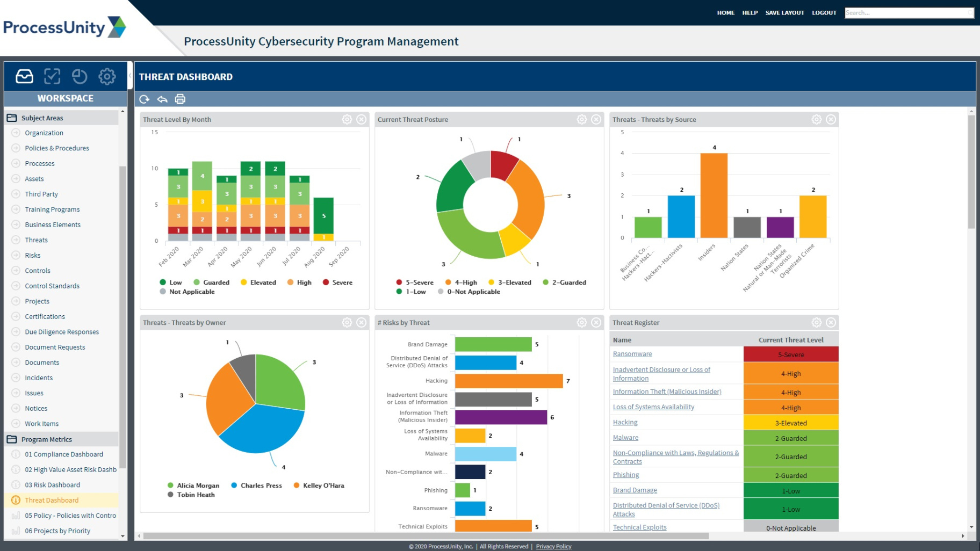Click the arrow icon beside Incidents
The height and width of the screenshot is (551, 980).
tap(16, 378)
